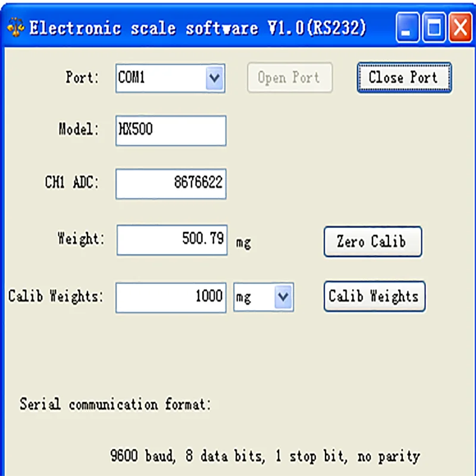Screen dimensions: 476x476
Task: Click the disabled Open Port button
Action: tap(290, 77)
